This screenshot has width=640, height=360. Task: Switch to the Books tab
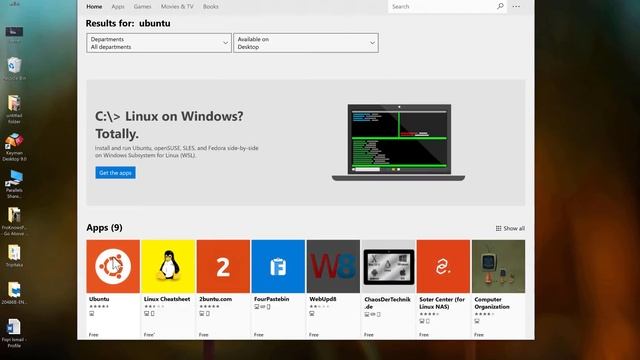click(x=211, y=7)
